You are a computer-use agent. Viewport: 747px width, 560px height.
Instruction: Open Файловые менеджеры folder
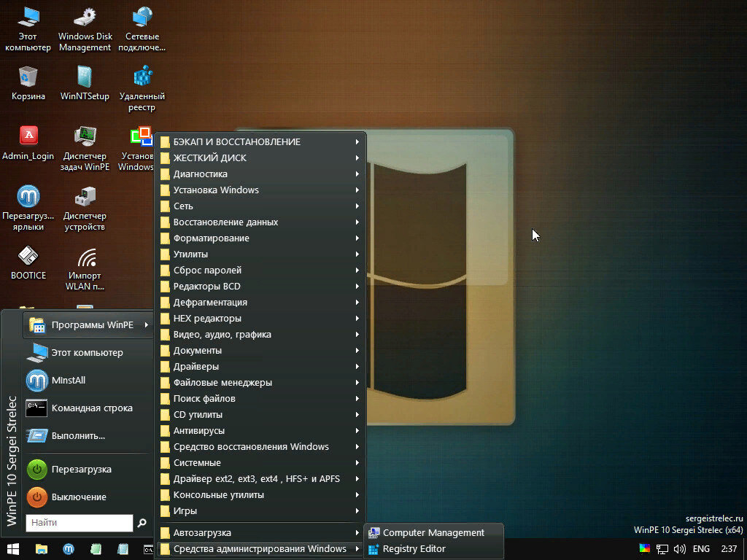coord(260,382)
